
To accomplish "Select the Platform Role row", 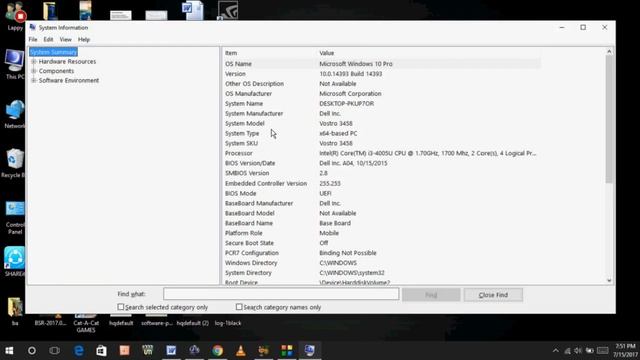I will coord(382,233).
